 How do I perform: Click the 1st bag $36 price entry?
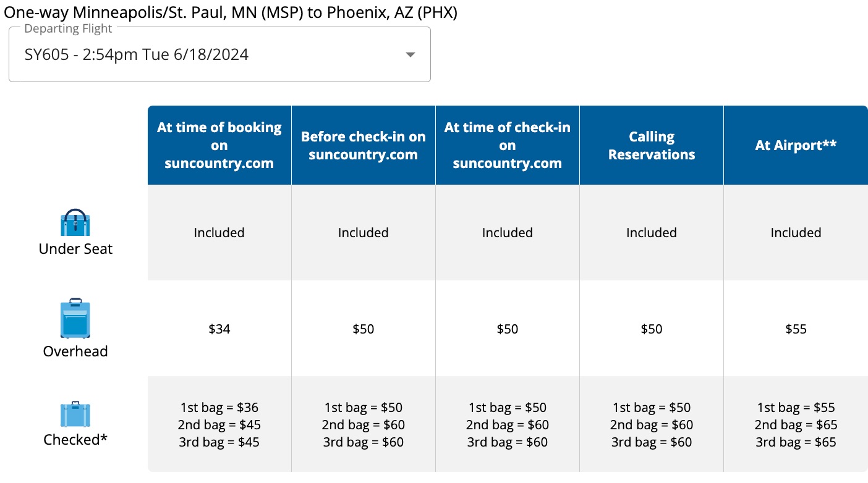pyautogui.click(x=219, y=407)
